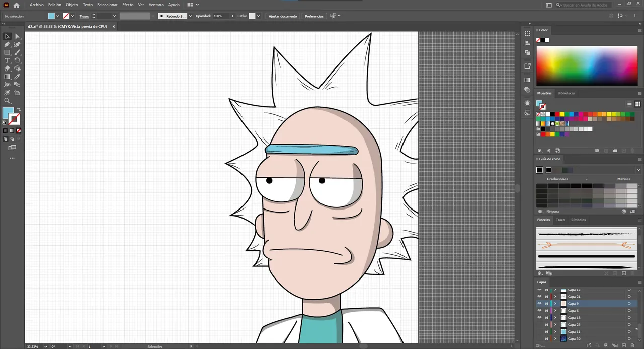Switch to the Bibliotecas tab

point(566,93)
